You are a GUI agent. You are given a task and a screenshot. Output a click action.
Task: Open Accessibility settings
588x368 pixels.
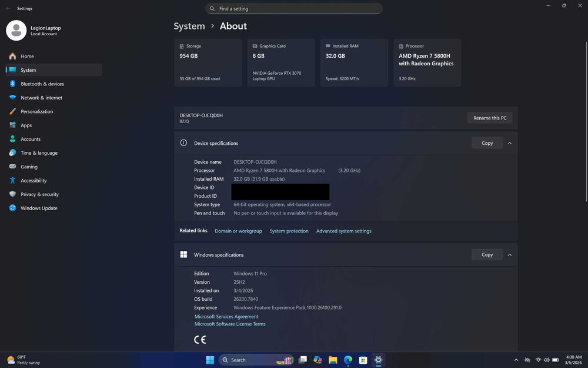pos(54,181)
